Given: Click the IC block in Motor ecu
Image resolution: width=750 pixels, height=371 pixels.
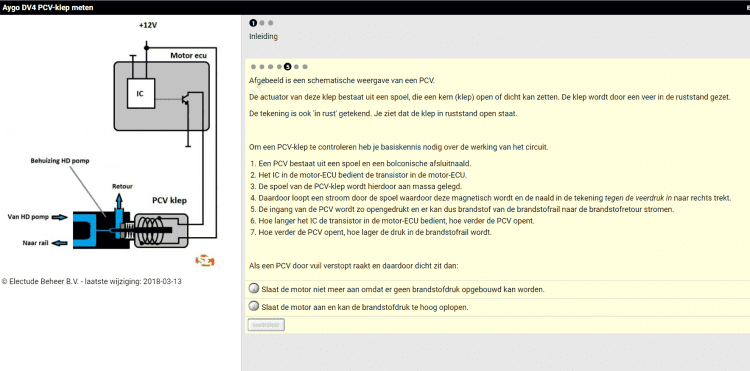Looking at the screenshot, I should click(140, 94).
